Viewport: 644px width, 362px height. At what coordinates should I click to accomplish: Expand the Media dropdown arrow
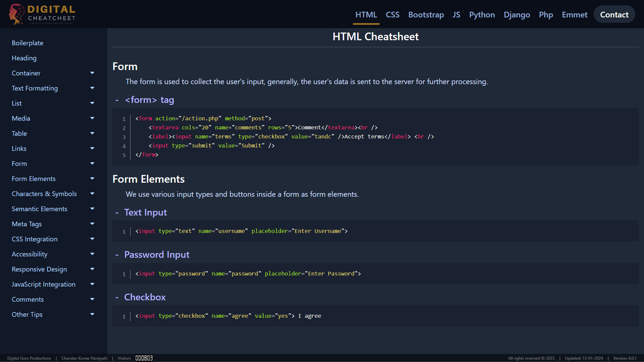[x=92, y=118]
